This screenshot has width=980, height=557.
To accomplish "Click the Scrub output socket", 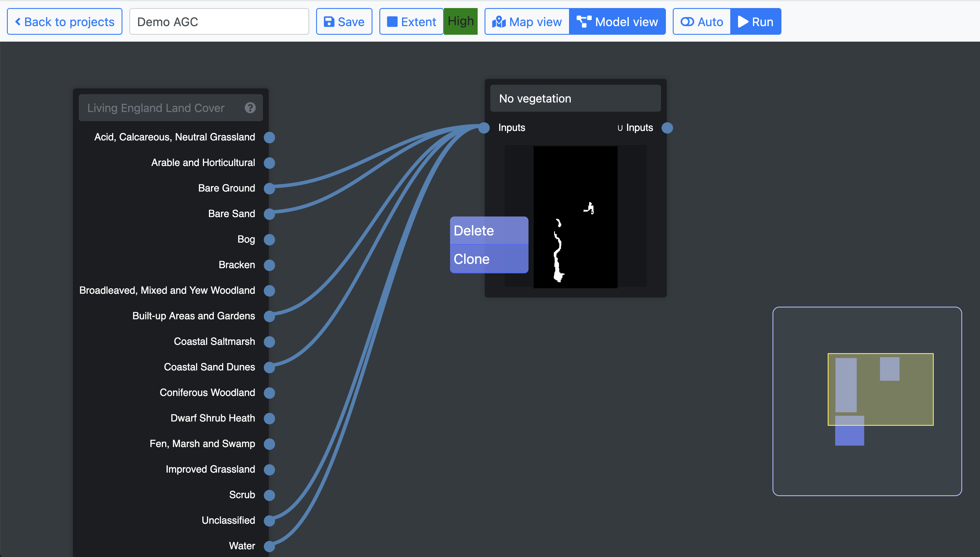I will coord(270,495).
